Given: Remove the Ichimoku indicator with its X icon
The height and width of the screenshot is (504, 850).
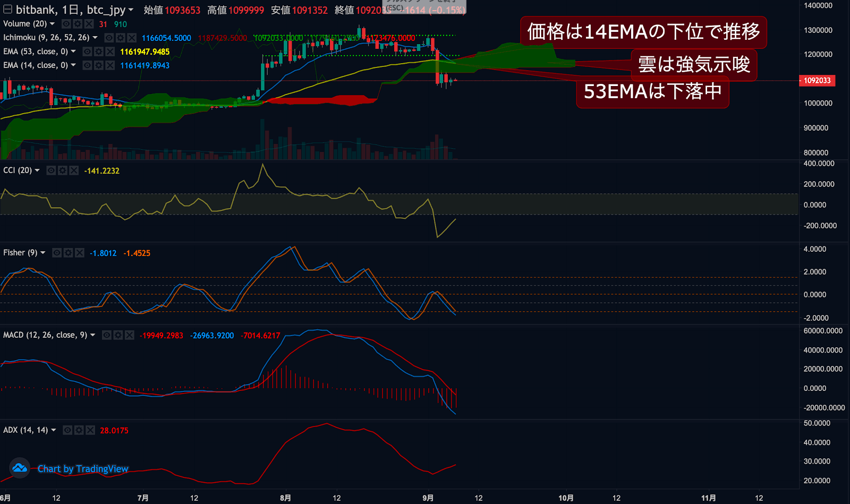Looking at the screenshot, I should (x=132, y=38).
